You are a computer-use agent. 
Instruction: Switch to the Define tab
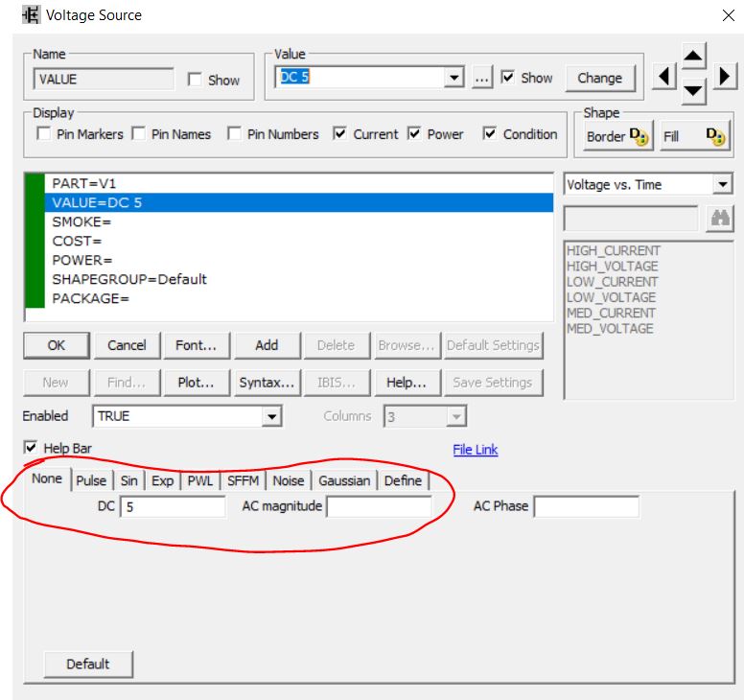click(403, 480)
